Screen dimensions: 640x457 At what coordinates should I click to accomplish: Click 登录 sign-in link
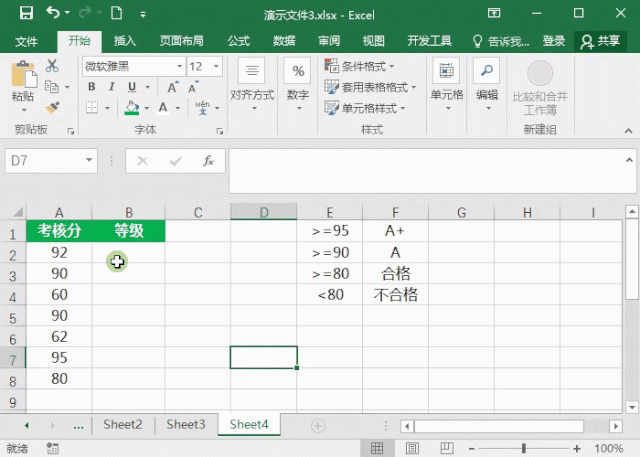(x=553, y=41)
